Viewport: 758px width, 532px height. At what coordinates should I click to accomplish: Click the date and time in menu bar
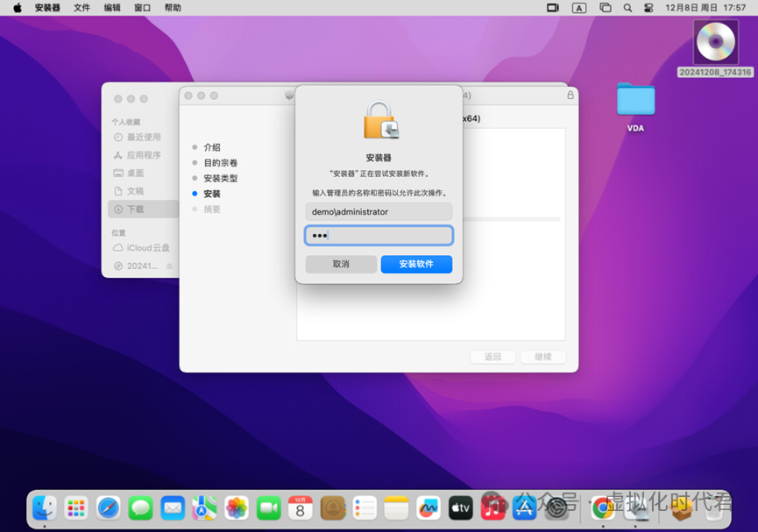point(705,8)
